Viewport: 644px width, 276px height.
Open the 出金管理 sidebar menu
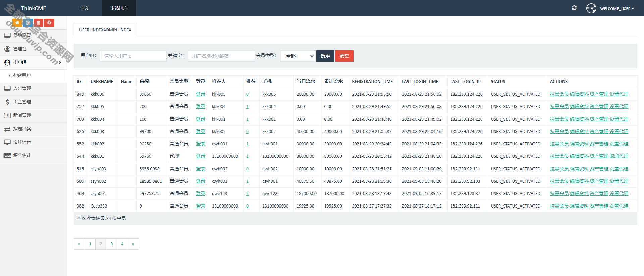[x=33, y=102]
